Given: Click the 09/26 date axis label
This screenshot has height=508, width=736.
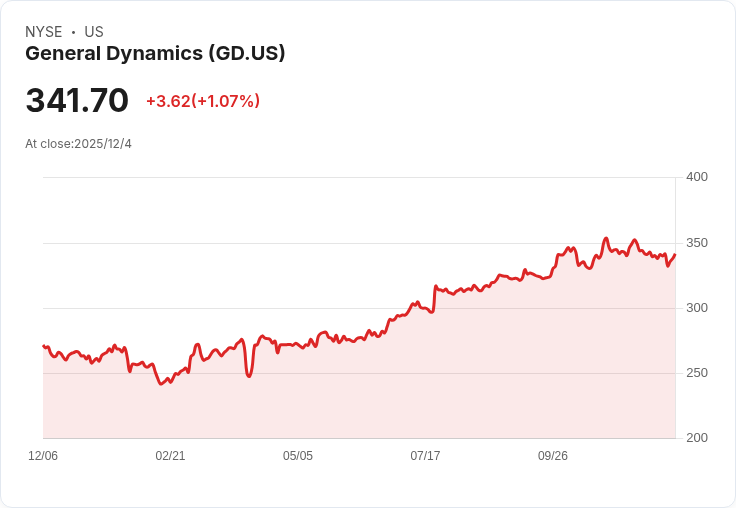Looking at the screenshot, I should [553, 456].
